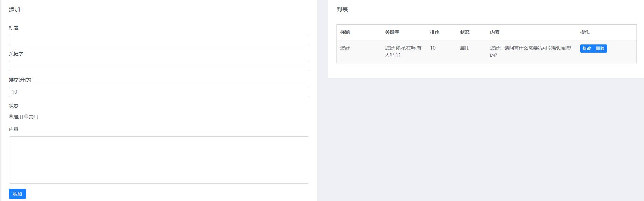Screen dimensions: 644x201
Task: Click 删除 button for the 您好 row
Action: [600, 49]
